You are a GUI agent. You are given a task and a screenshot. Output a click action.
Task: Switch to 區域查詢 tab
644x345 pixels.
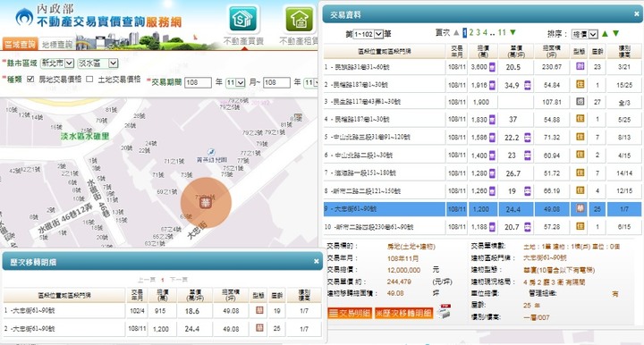(20, 44)
